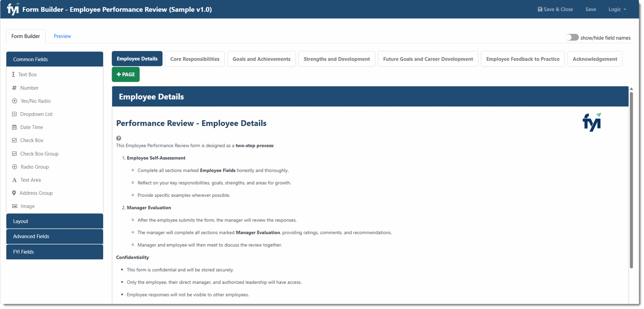This screenshot has height=309, width=644.
Task: Click the 'Confidentiality' heading text
Action: coord(133,257)
